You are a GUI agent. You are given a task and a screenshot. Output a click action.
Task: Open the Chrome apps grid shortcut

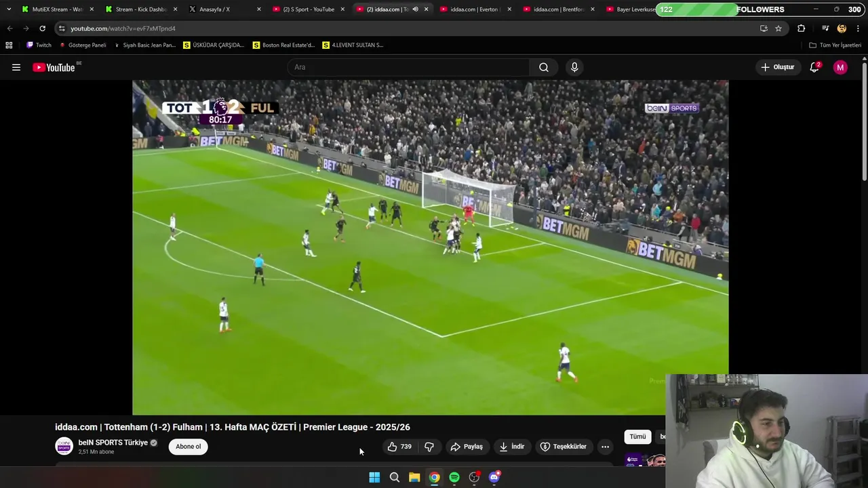click(9, 45)
